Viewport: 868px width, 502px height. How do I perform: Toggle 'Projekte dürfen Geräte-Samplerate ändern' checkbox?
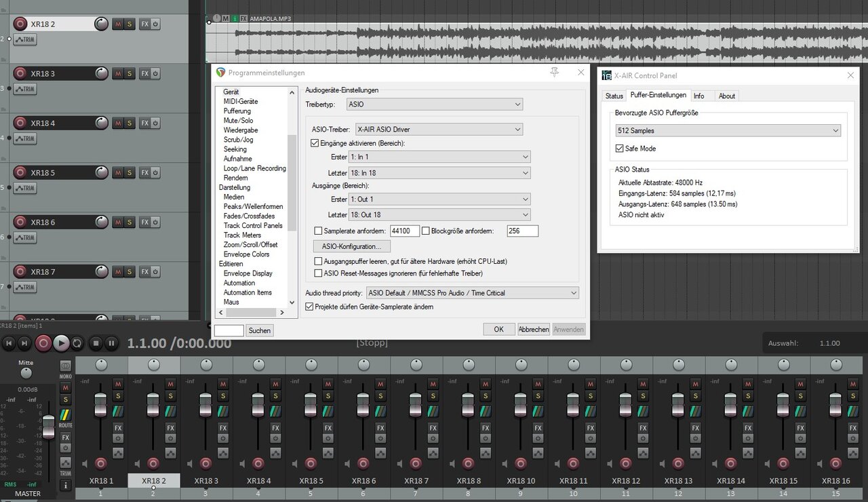[x=310, y=307]
